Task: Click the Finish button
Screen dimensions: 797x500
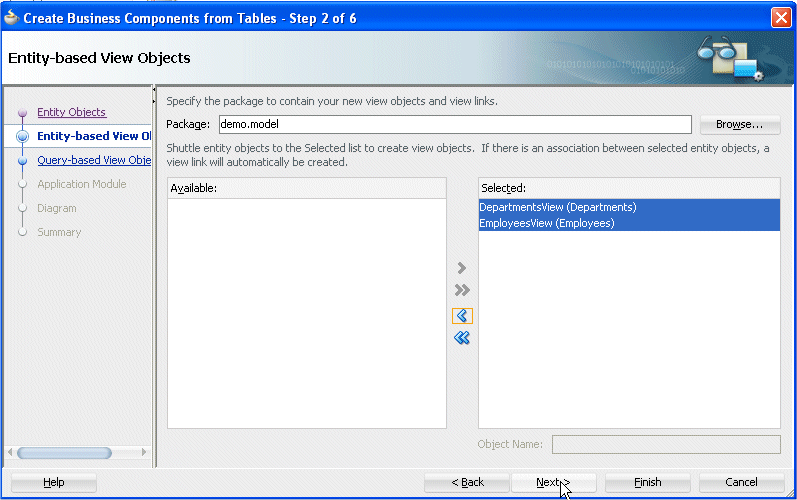Action: (x=648, y=482)
